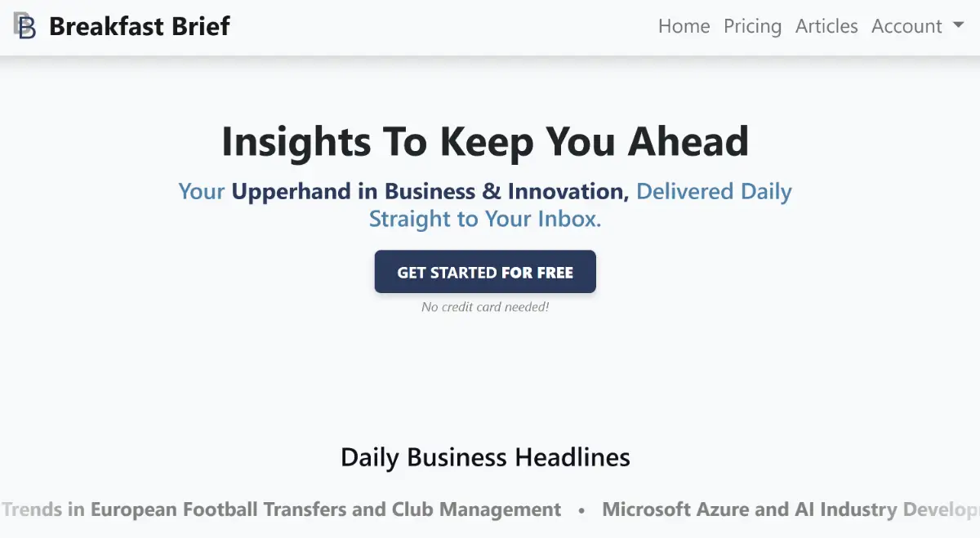This screenshot has width=980, height=538.
Task: Open the Articles nav link
Action: click(826, 26)
